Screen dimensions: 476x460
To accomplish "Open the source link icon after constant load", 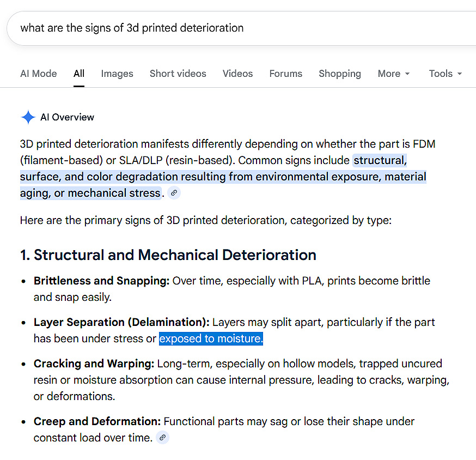I will pos(162,438).
